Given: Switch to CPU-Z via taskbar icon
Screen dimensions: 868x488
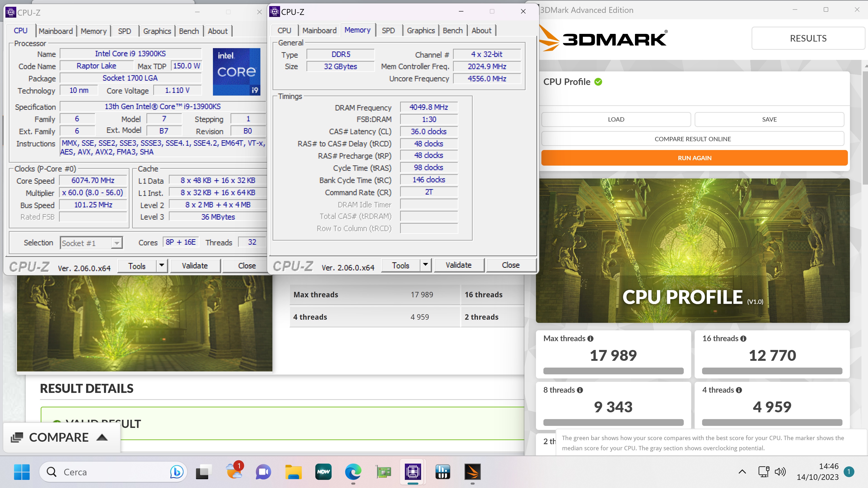Looking at the screenshot, I should point(413,472).
